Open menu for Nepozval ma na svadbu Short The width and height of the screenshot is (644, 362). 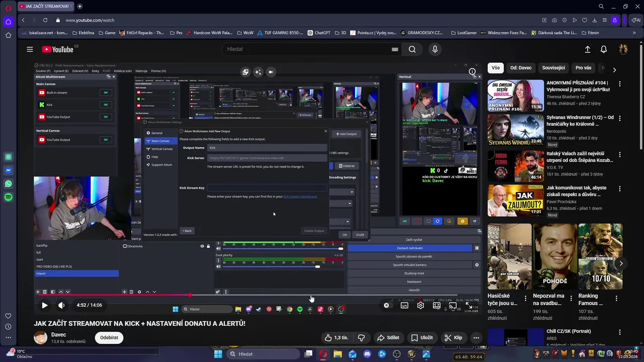click(571, 299)
